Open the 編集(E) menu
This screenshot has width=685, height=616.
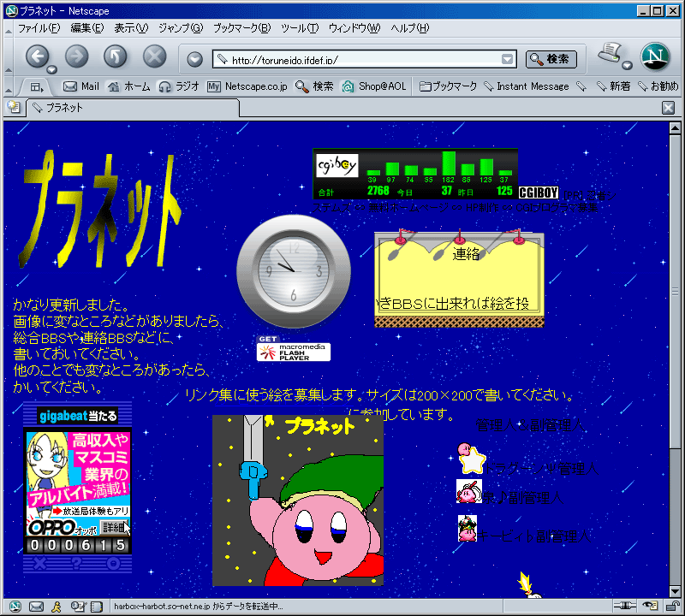pyautogui.click(x=87, y=28)
